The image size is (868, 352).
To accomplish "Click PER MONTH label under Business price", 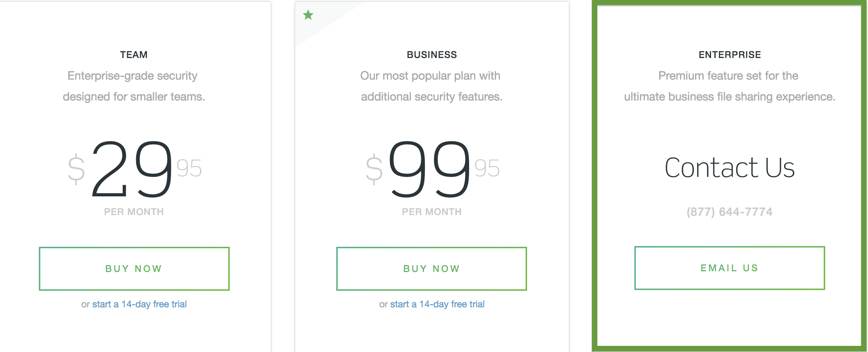I will click(x=432, y=212).
